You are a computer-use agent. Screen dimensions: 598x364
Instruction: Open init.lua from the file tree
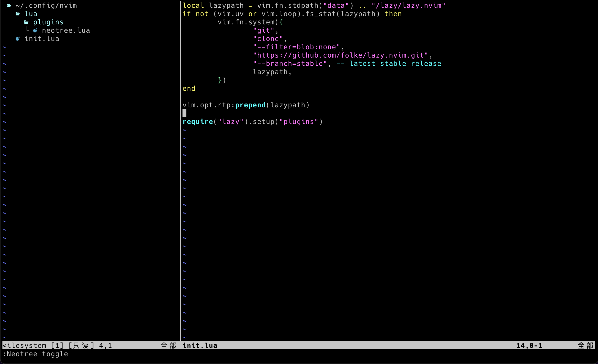tap(42, 39)
